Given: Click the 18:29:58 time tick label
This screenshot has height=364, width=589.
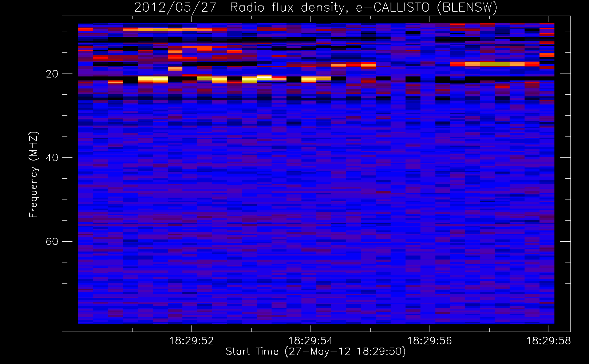Looking at the screenshot, I should coord(549,341).
